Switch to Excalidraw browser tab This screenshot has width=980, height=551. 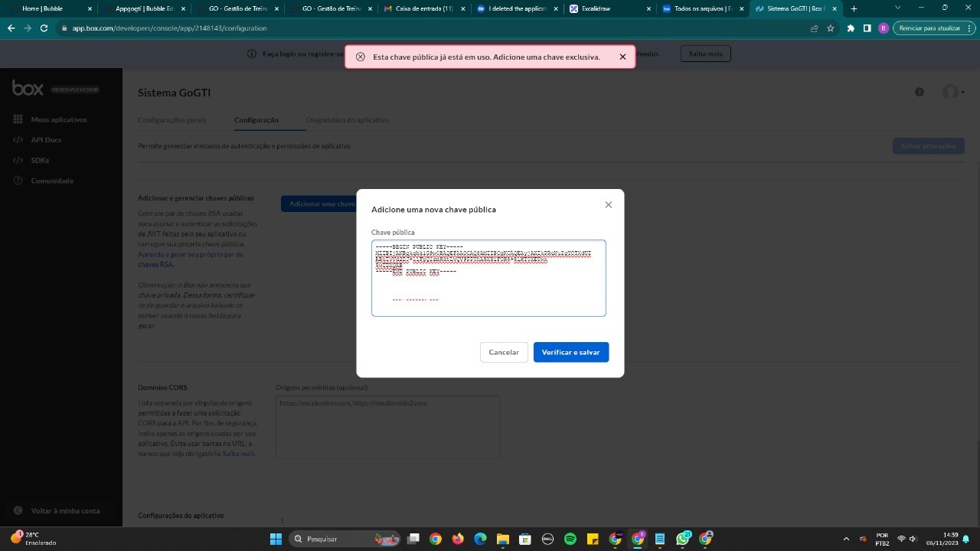tap(611, 8)
